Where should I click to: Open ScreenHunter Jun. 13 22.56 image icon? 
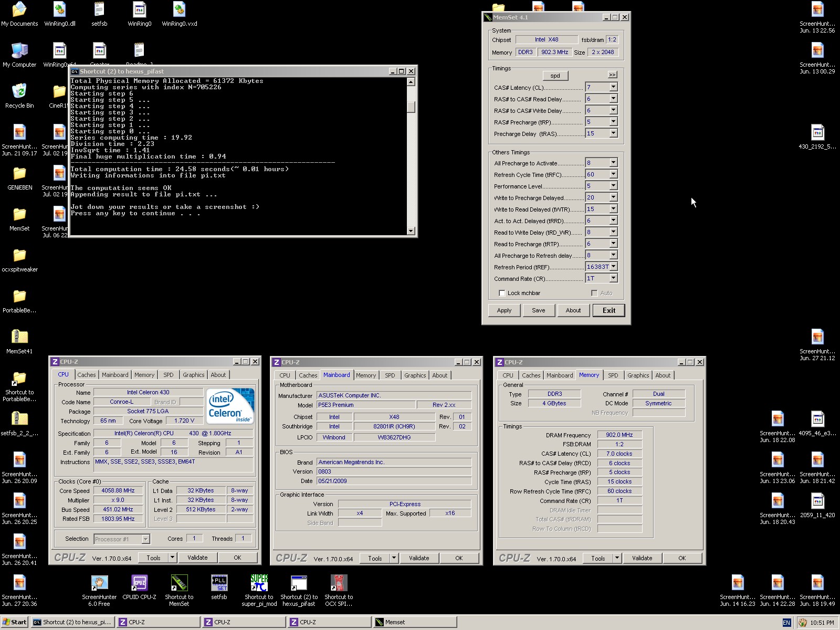817,17
